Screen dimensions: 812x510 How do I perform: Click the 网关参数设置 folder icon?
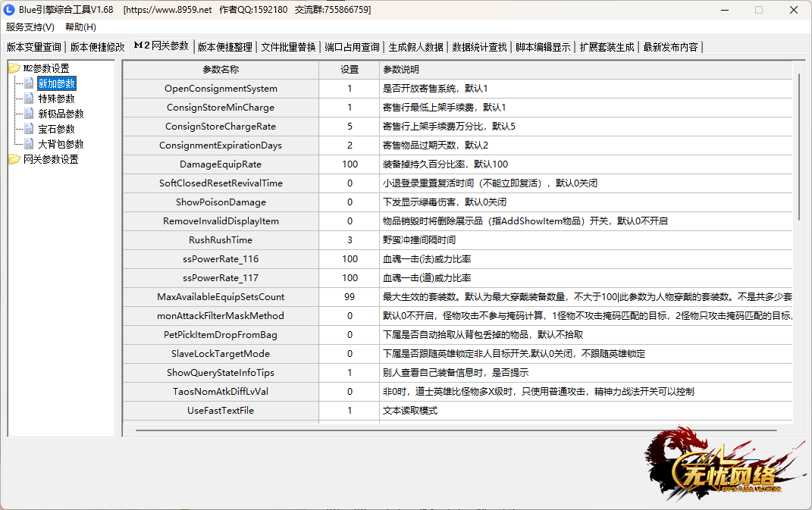click(14, 159)
